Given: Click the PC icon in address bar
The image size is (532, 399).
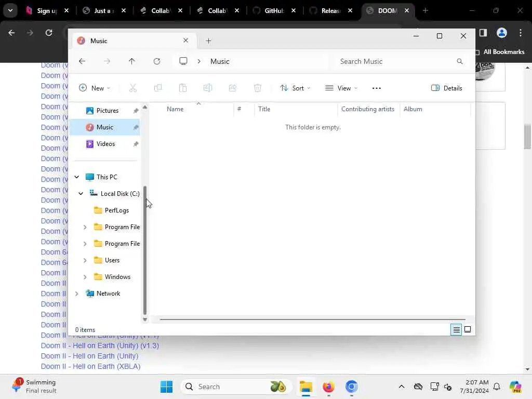Looking at the screenshot, I should coord(183,61).
